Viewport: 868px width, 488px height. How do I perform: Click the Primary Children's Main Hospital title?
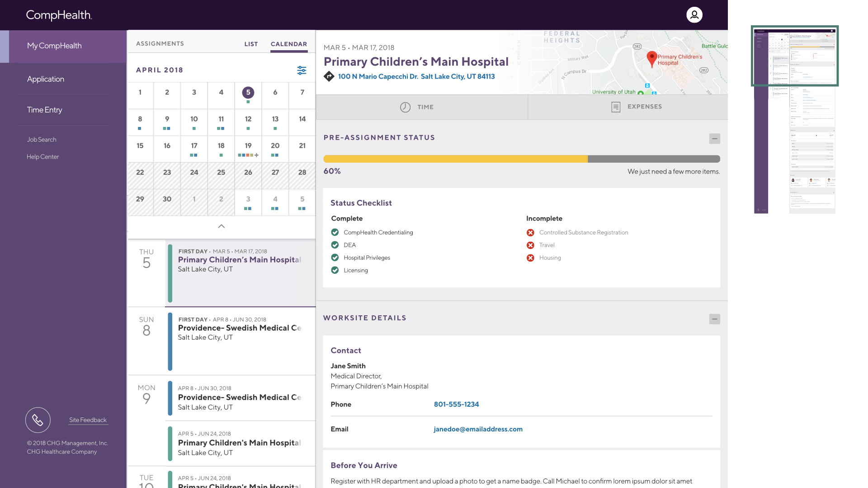pyautogui.click(x=416, y=61)
